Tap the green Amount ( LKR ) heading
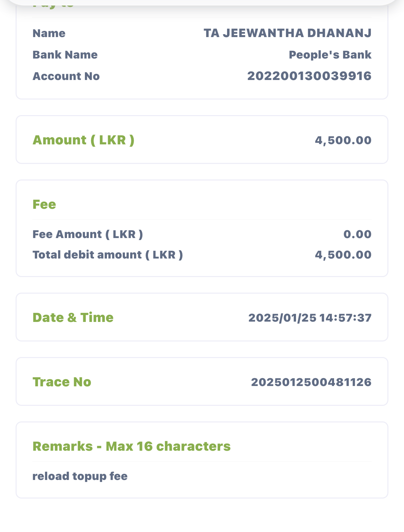 (x=83, y=140)
